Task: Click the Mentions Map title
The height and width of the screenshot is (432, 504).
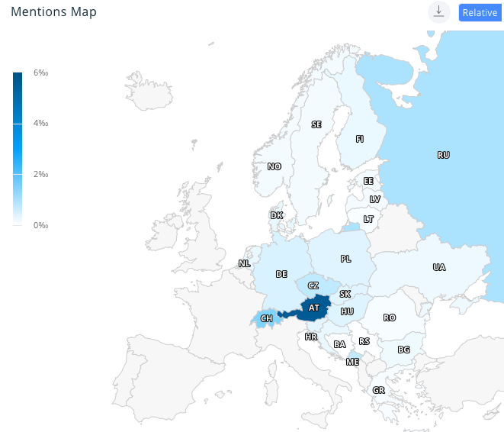Action: (x=53, y=12)
